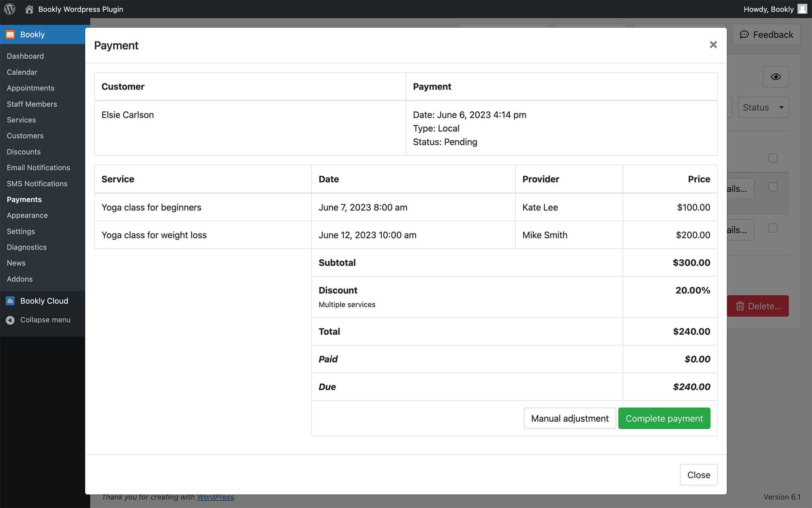Follow the WordPress link in the footer
Screen dimensions: 812x508
pyautogui.click(x=215, y=497)
